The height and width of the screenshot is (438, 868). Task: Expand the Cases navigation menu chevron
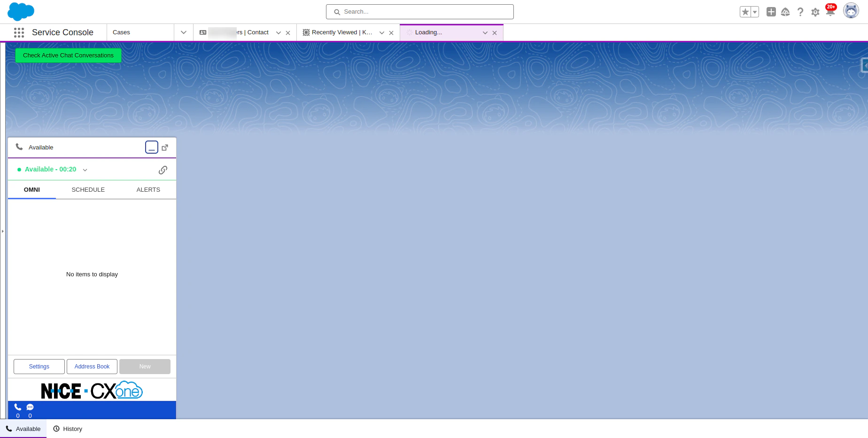click(x=184, y=32)
